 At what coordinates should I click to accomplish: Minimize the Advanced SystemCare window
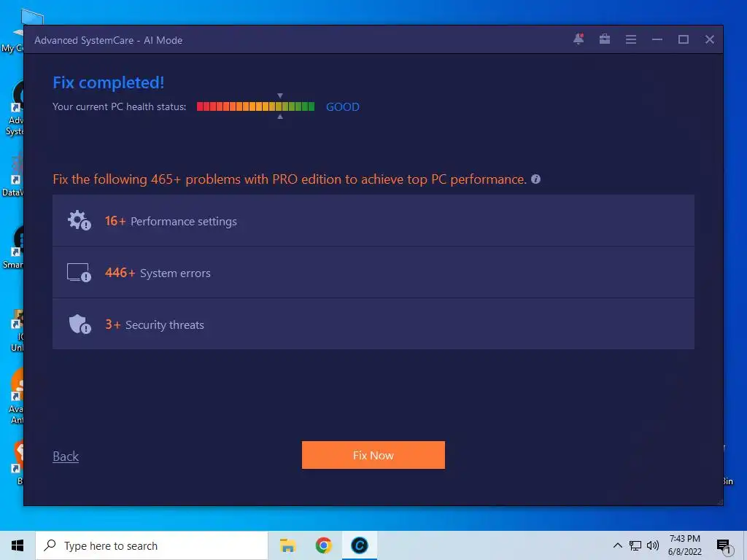click(657, 39)
